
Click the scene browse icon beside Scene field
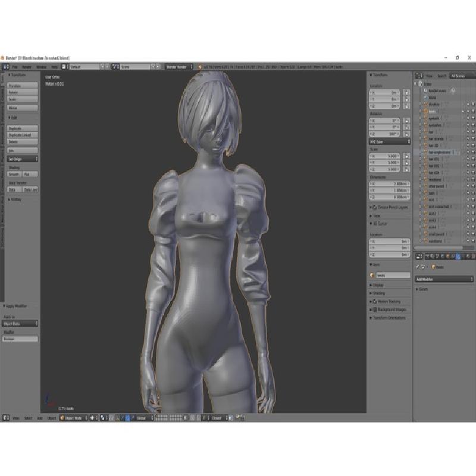115,67
